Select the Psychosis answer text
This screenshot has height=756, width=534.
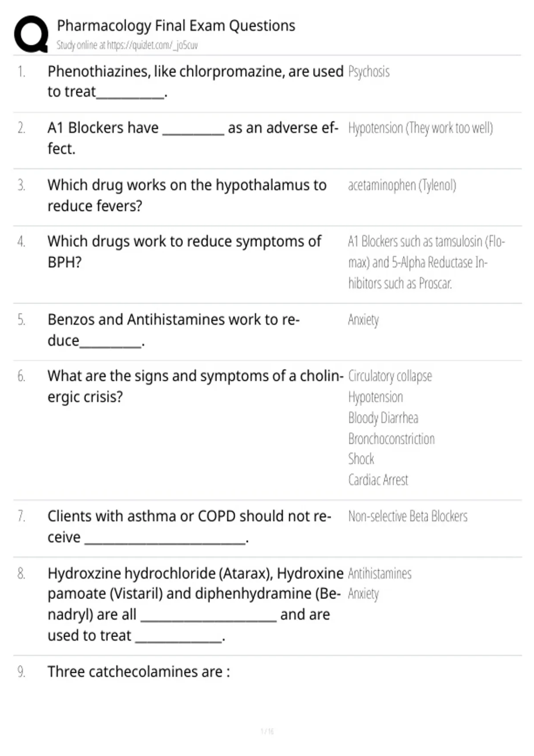pyautogui.click(x=368, y=72)
